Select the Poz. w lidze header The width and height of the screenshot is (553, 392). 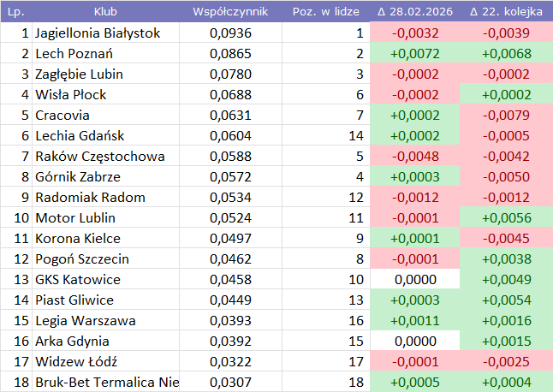point(324,12)
